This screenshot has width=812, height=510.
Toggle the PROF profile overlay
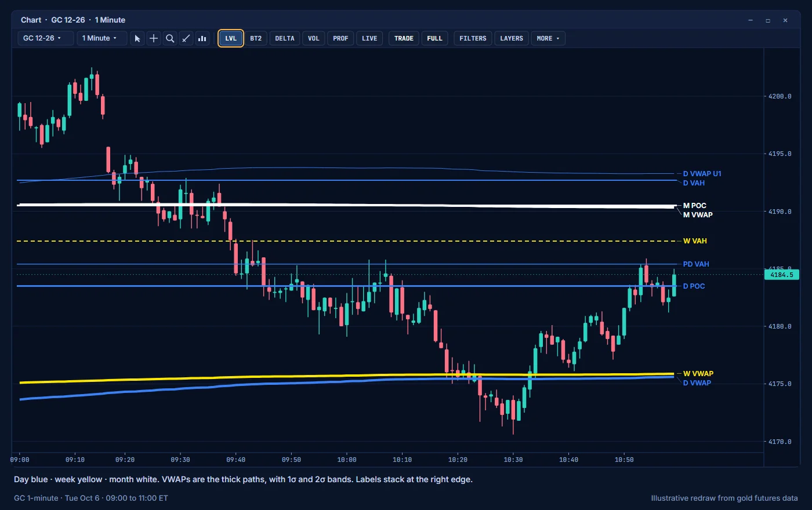point(340,38)
